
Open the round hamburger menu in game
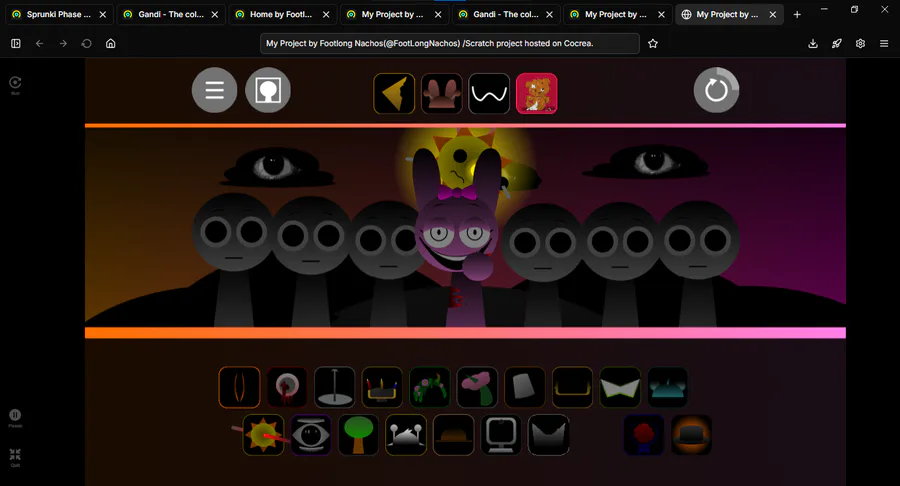pyautogui.click(x=214, y=90)
